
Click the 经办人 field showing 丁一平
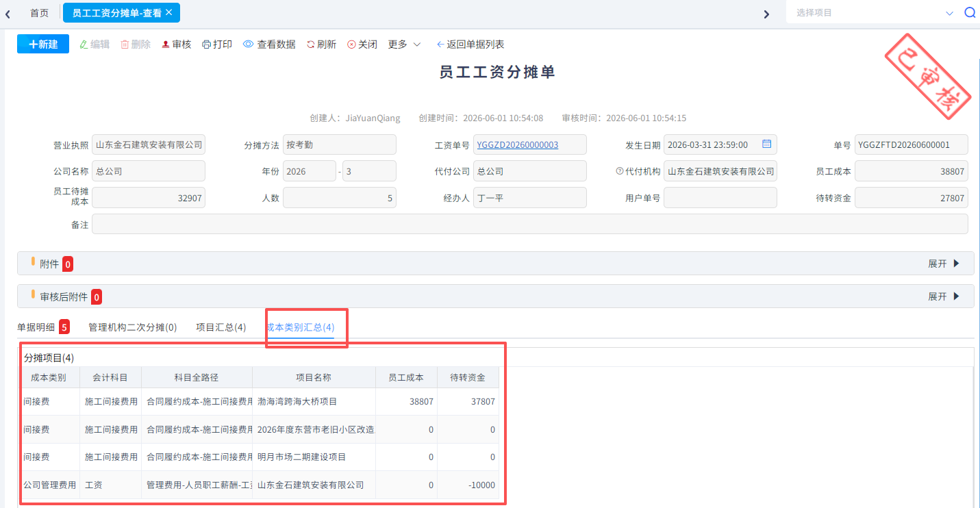point(529,198)
